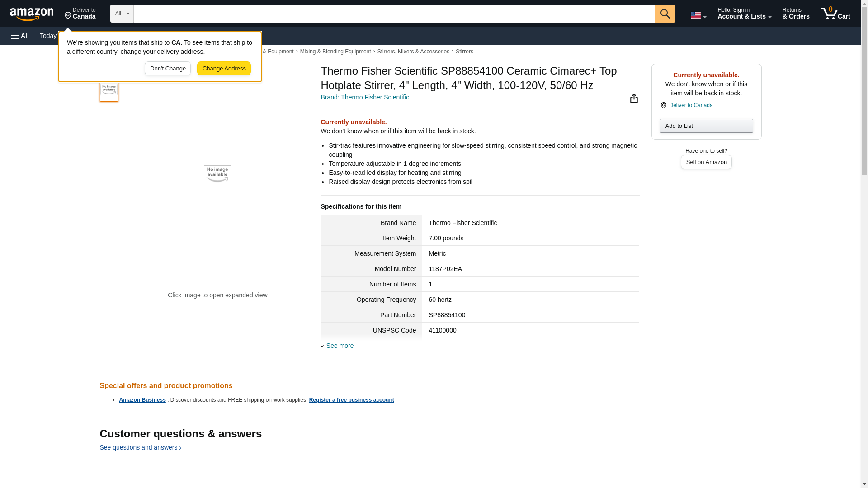Open the shopping cart
The height and width of the screenshot is (488, 868).
click(835, 14)
